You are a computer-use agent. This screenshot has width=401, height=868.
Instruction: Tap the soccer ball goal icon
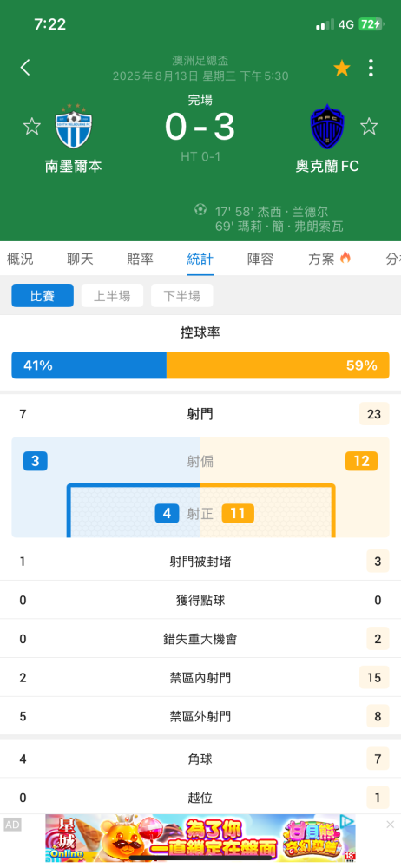click(200, 210)
